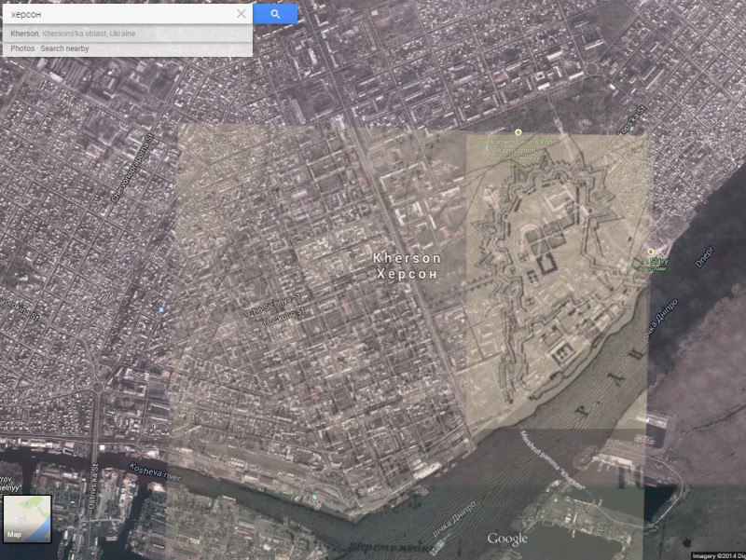Open the Photos link under the search box
This screenshot has height=560, width=746.
pyautogui.click(x=22, y=48)
